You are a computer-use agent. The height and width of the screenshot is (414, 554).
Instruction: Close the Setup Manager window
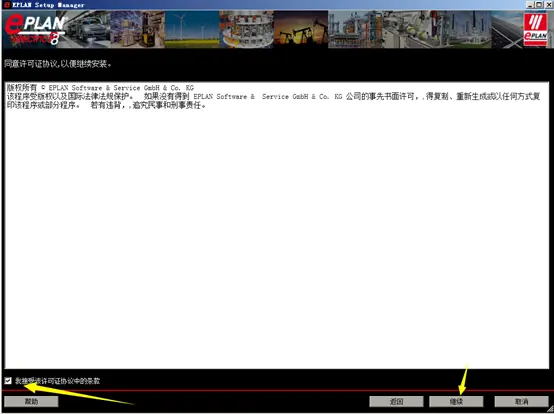click(x=548, y=5)
